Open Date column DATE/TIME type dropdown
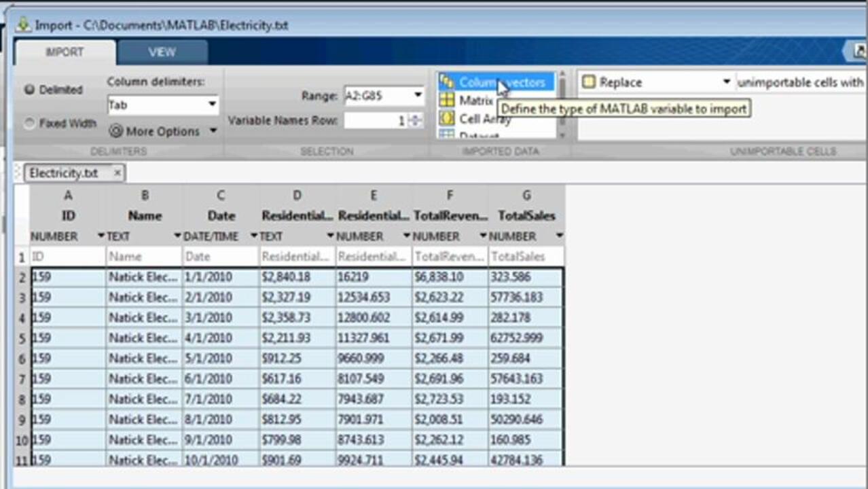The width and height of the screenshot is (868, 489). point(254,236)
